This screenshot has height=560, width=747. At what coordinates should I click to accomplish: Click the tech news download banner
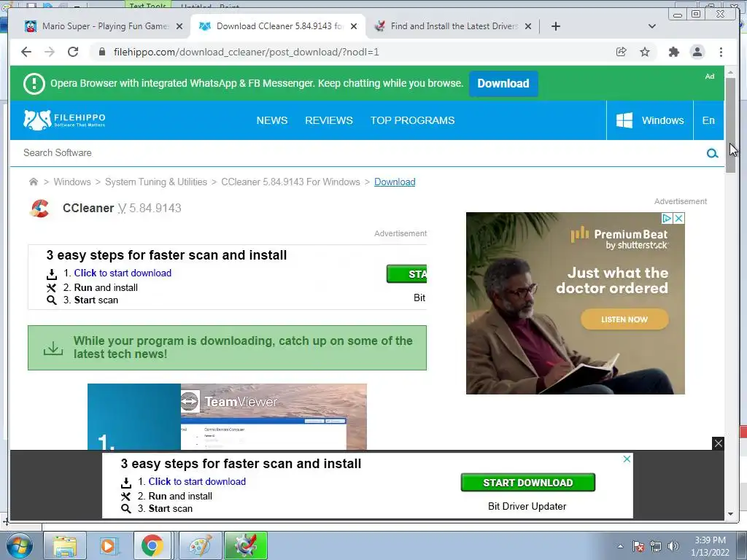coord(228,348)
